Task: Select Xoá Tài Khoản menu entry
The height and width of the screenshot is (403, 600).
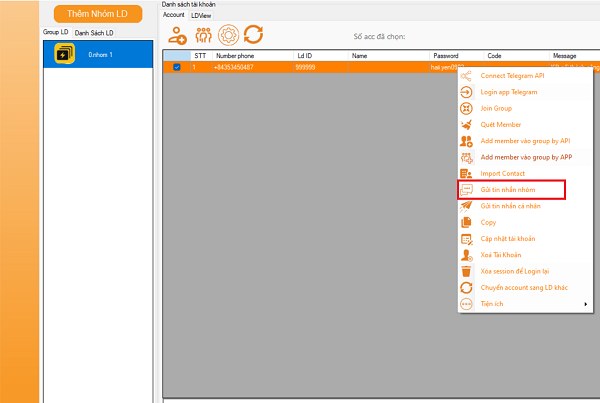Action: [x=525, y=255]
